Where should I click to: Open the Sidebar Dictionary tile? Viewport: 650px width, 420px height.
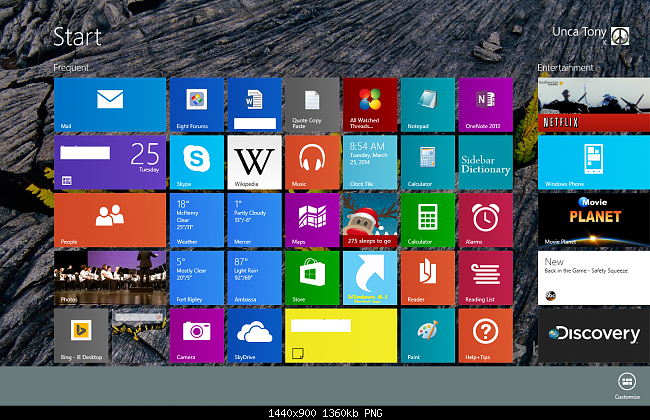coord(486,163)
